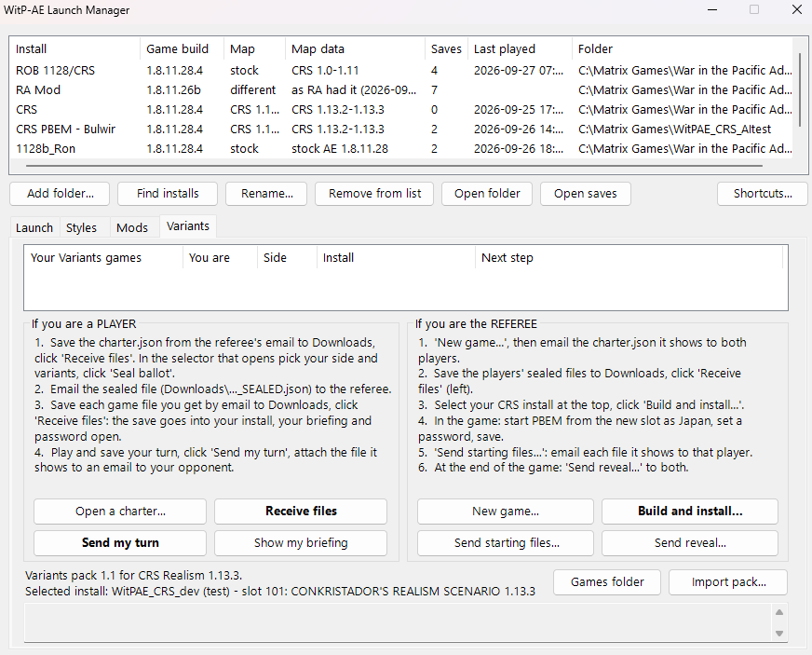
Task: Click Show my briefing button
Action: [301, 543]
